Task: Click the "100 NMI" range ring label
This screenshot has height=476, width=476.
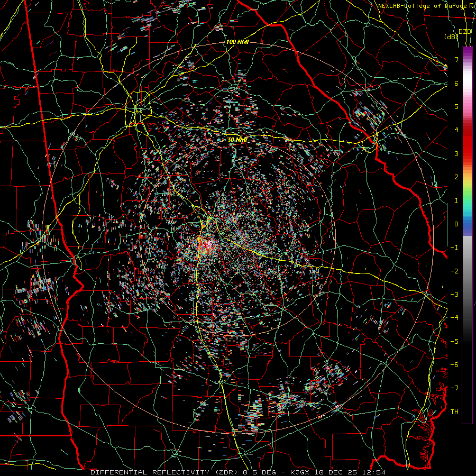Action: click(x=237, y=42)
